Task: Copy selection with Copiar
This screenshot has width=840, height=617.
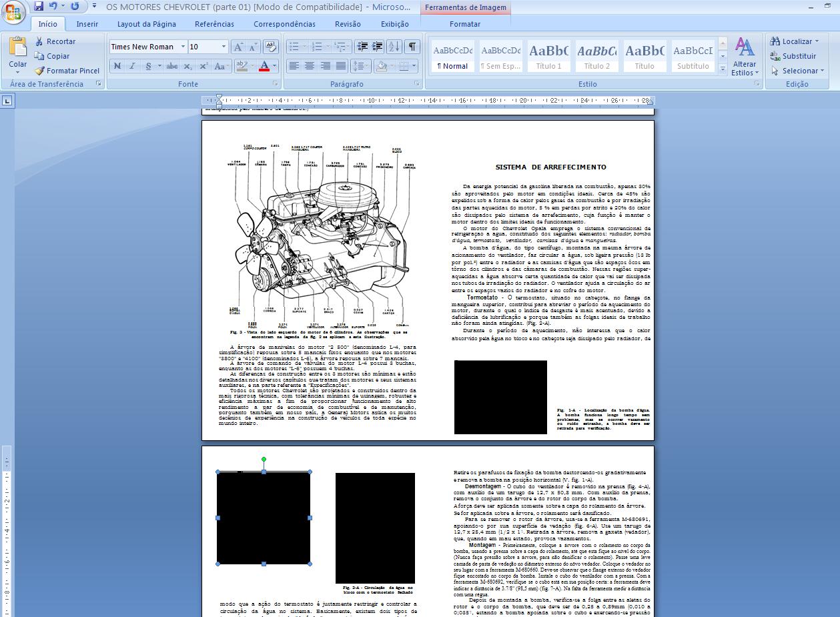Action: 52,56
